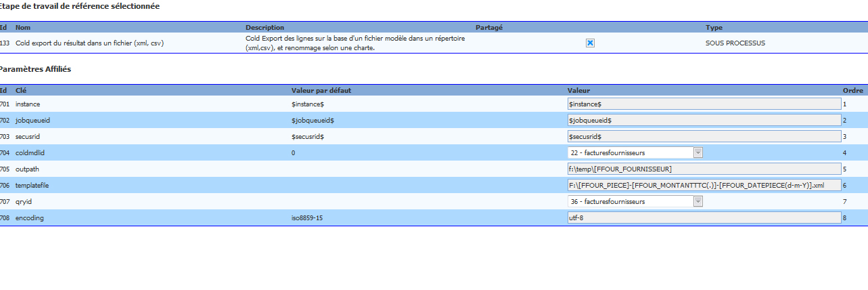Click the SOUS PROCESSUS type cell
The image size is (868, 290).
coord(735,43)
